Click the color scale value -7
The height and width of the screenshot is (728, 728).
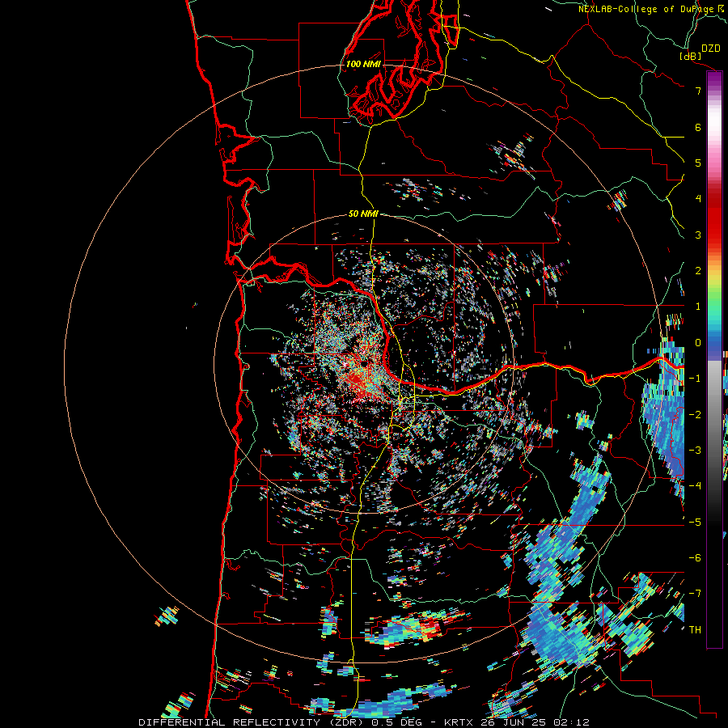pyautogui.click(x=695, y=594)
